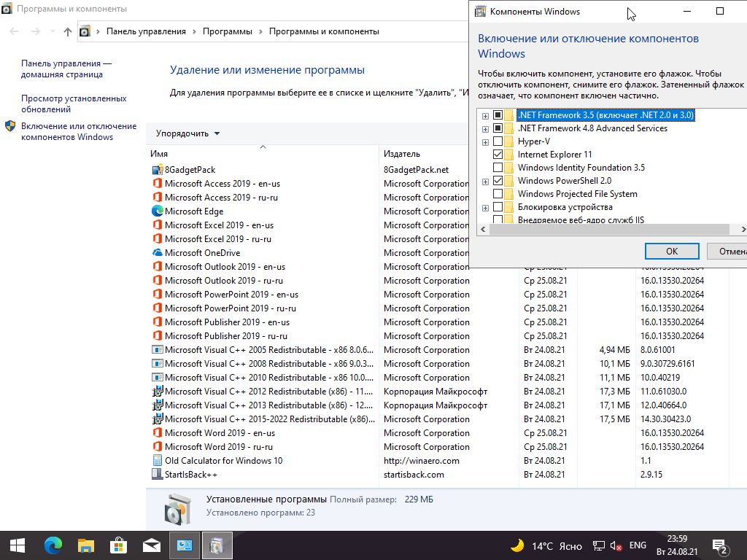Click the StartIsBack++ program icon
The height and width of the screenshot is (560, 747).
pyautogui.click(x=158, y=474)
